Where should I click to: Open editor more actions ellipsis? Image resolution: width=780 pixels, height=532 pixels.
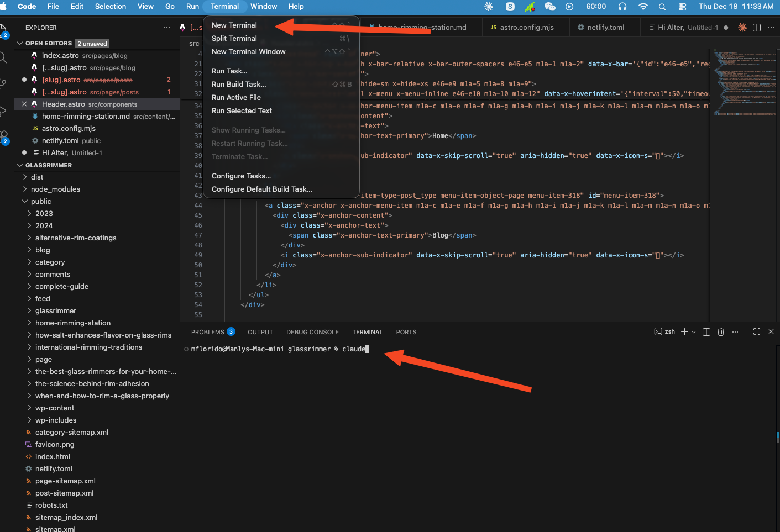point(771,27)
